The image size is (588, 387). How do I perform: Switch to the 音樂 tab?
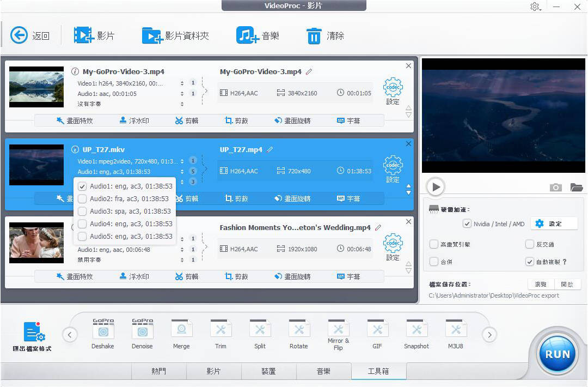coord(323,371)
